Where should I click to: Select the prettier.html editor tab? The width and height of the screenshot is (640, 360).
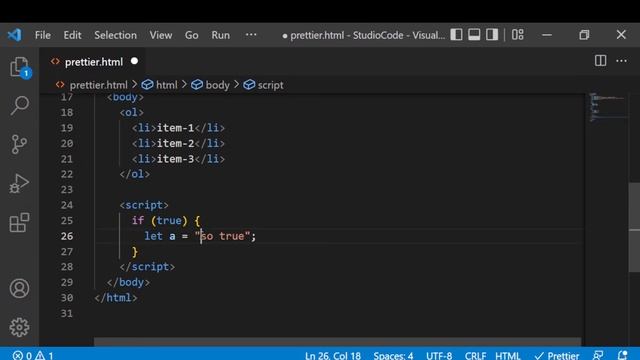[93, 62]
